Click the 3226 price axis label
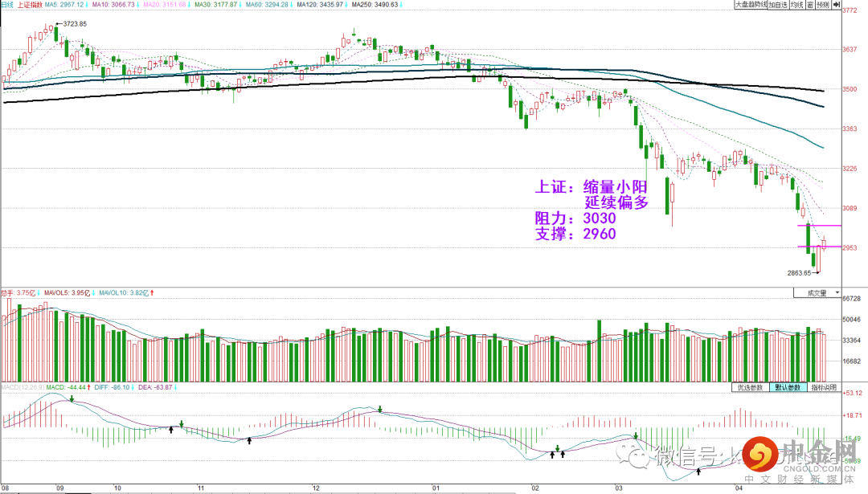This screenshot has height=494, width=868. pos(850,169)
